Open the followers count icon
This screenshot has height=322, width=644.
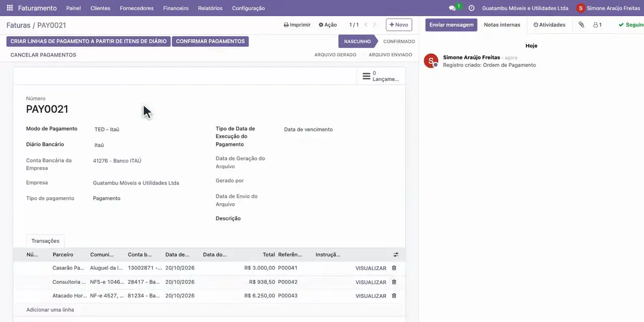(597, 25)
